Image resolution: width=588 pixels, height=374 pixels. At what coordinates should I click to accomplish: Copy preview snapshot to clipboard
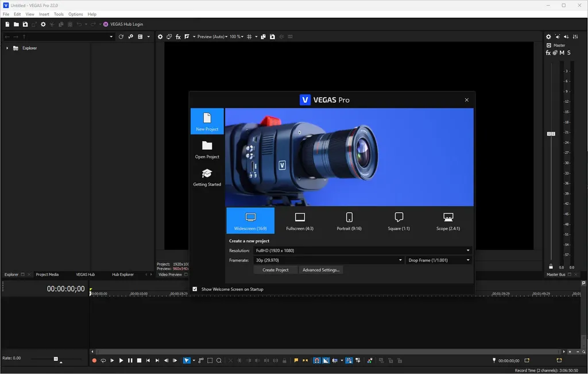tap(263, 37)
